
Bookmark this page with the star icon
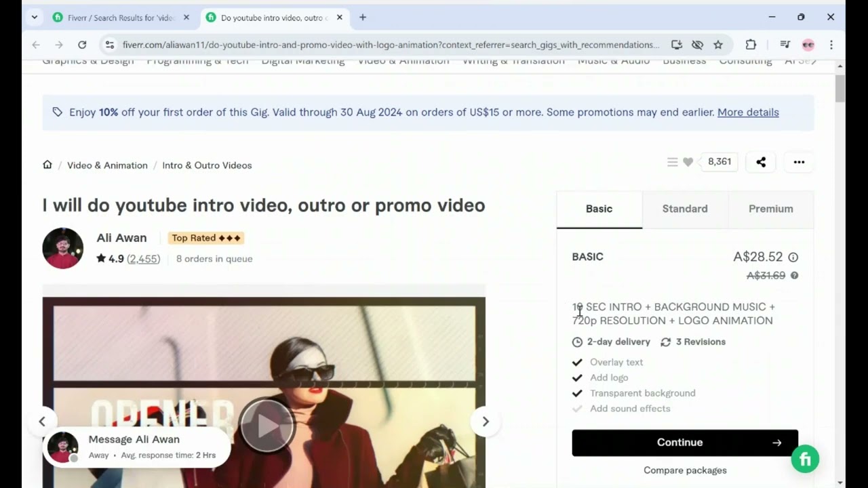tap(718, 45)
